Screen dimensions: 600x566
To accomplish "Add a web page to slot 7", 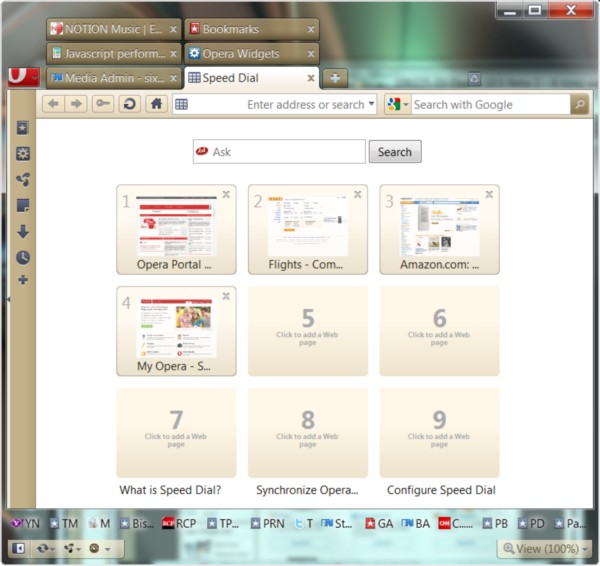I will pos(176,433).
